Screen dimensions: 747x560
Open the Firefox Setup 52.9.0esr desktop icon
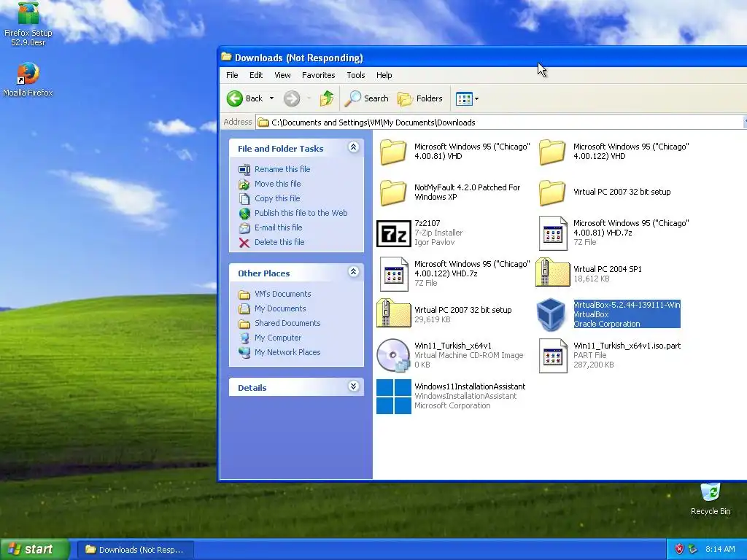tap(28, 24)
